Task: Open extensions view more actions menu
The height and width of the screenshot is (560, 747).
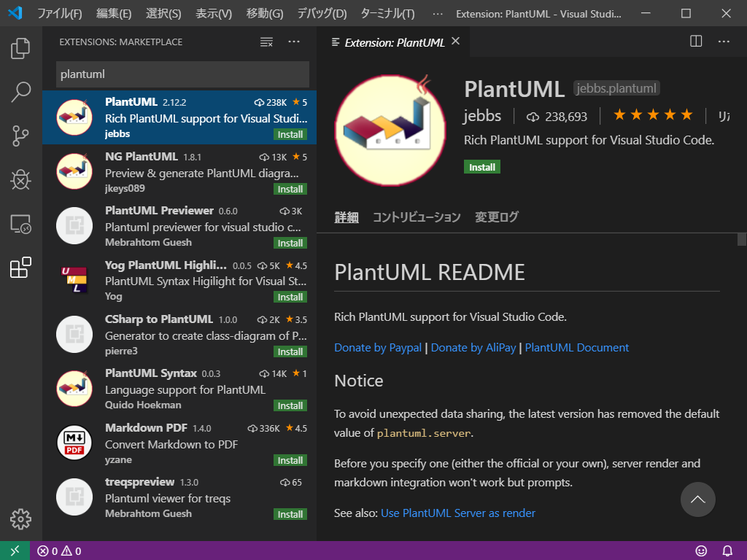Action: [294, 42]
